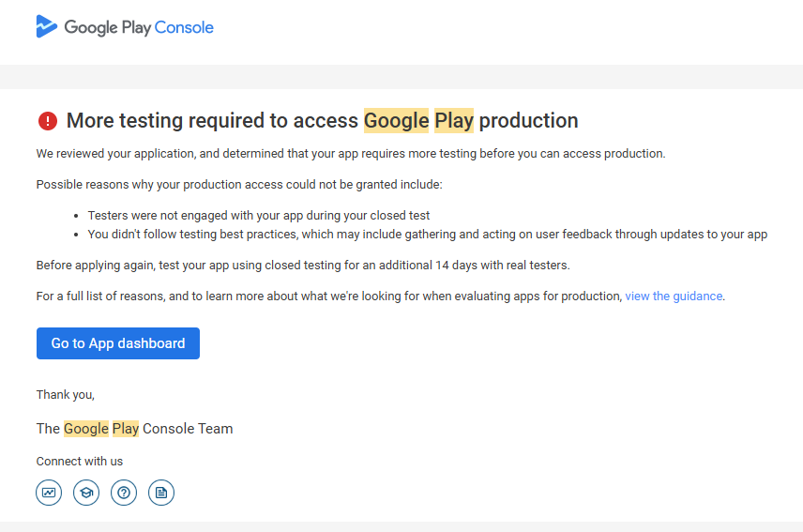Click the red error alert icon
The image size is (803, 532).
tap(48, 121)
